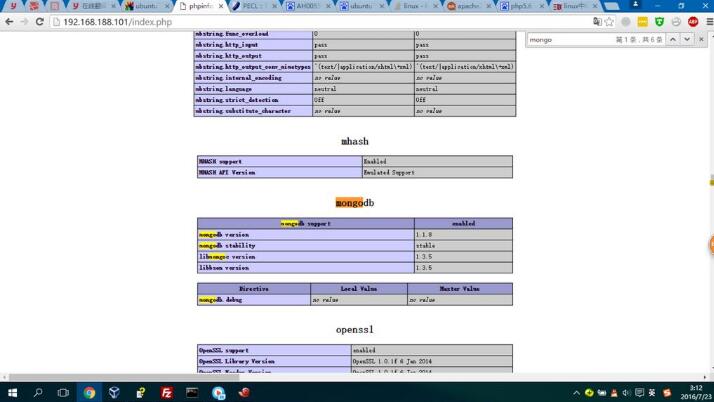Screen dimensions: 714x402
Task: Click the browser Back arrow
Action: [9, 21]
